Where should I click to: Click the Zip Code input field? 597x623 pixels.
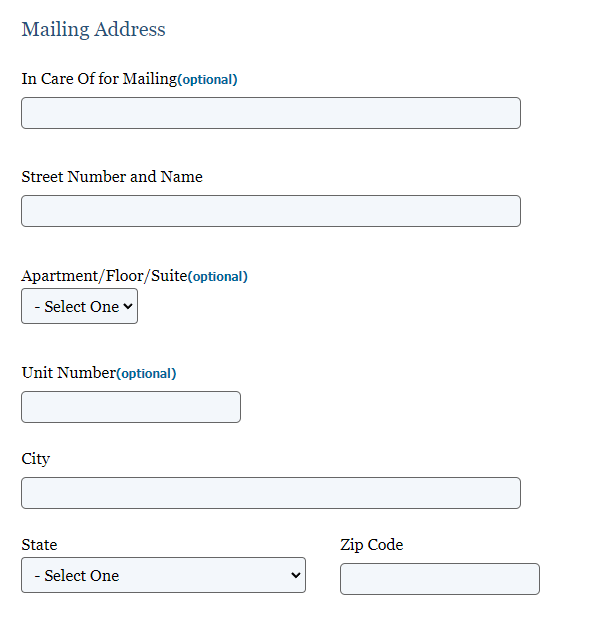(440, 579)
